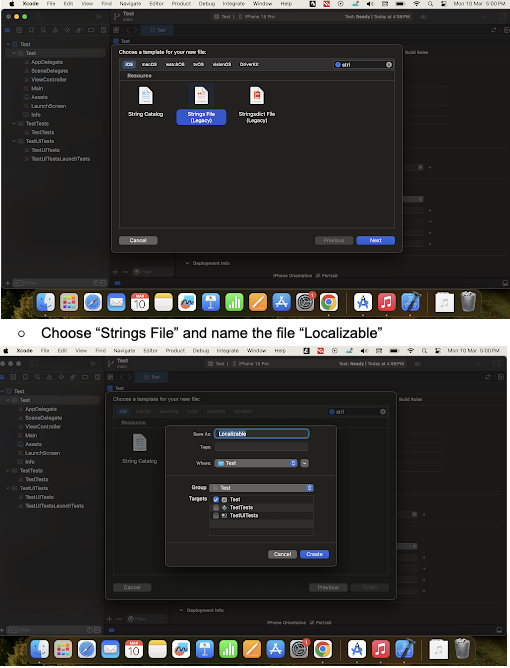
Task: Click Cancel in upper template chooser
Action: click(x=138, y=240)
